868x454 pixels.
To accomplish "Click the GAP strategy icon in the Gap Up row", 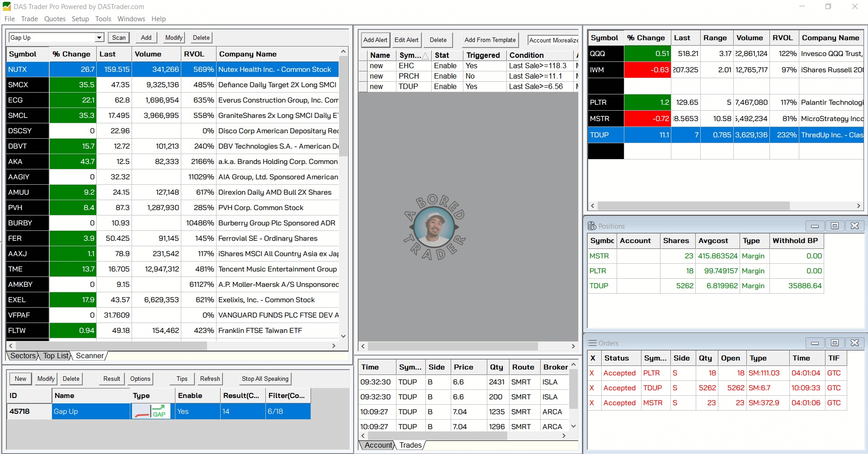I will (151, 411).
